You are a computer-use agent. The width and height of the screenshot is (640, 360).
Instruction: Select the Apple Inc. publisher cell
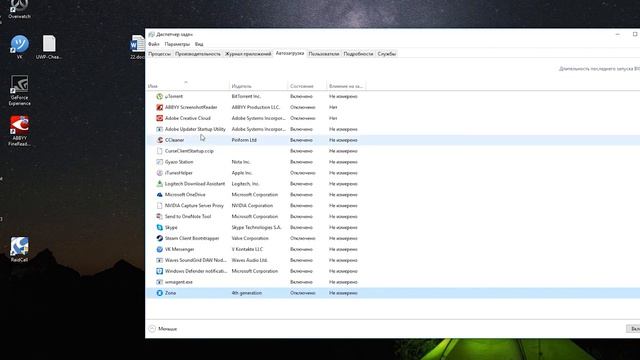[242, 173]
